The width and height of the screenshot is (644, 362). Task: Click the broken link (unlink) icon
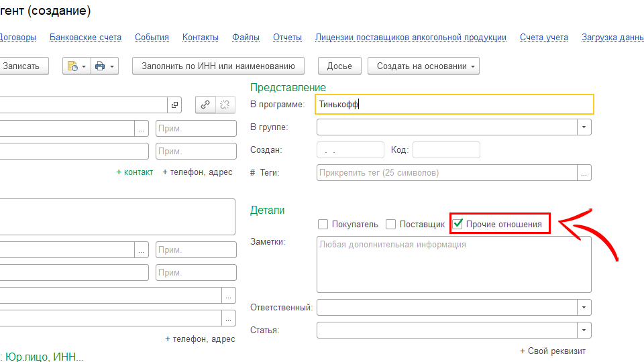(226, 105)
